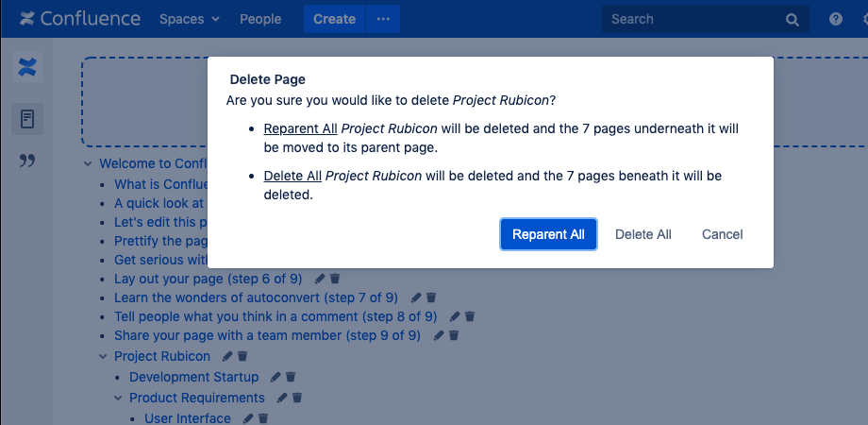Open the Help question mark icon
The width and height of the screenshot is (868, 425).
click(835, 19)
